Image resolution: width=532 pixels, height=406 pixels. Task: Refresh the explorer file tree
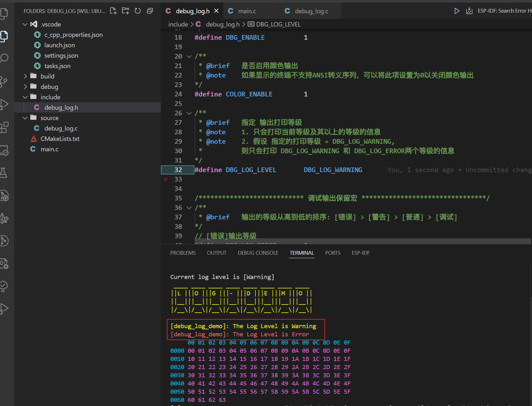pos(137,11)
